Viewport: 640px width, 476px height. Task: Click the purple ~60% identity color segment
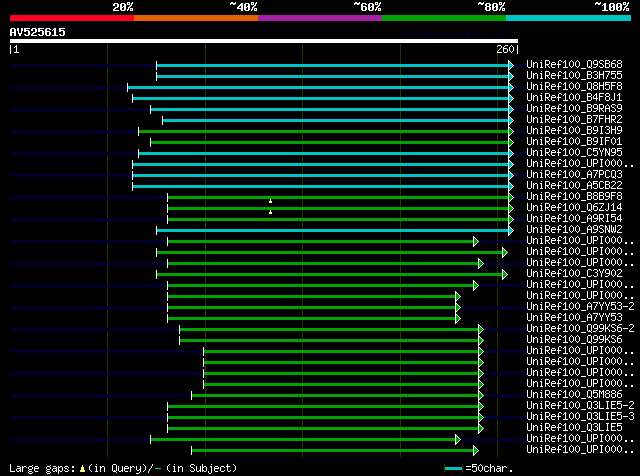(x=320, y=18)
